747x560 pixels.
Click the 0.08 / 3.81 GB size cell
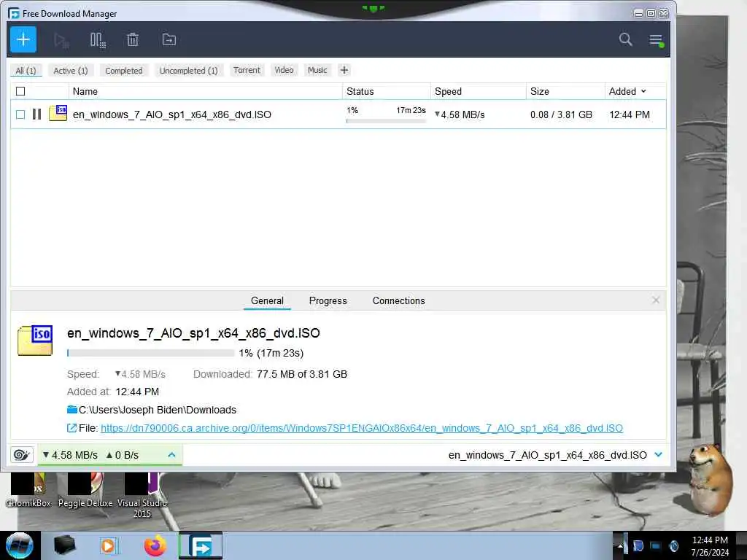coord(561,114)
